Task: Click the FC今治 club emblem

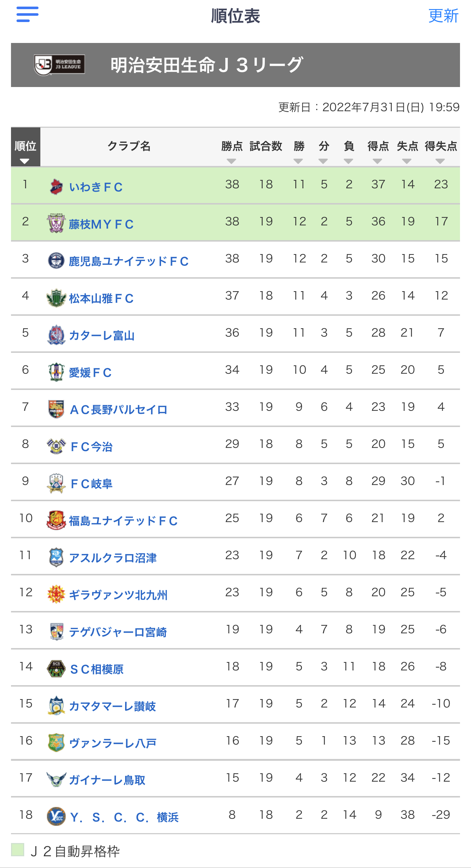Action: click(56, 446)
